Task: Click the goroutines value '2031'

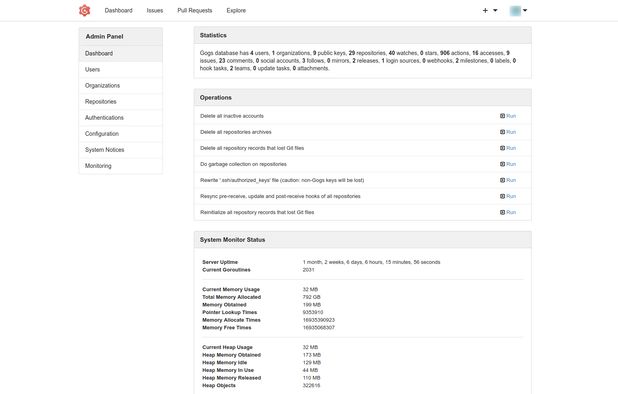Action: 308,270
